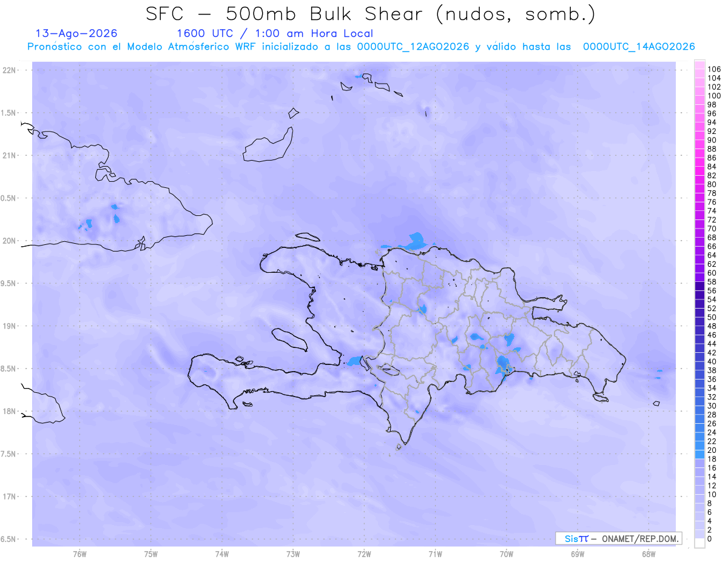728x562 pixels.
Task: Click the legend value '80'
Action: (712, 184)
